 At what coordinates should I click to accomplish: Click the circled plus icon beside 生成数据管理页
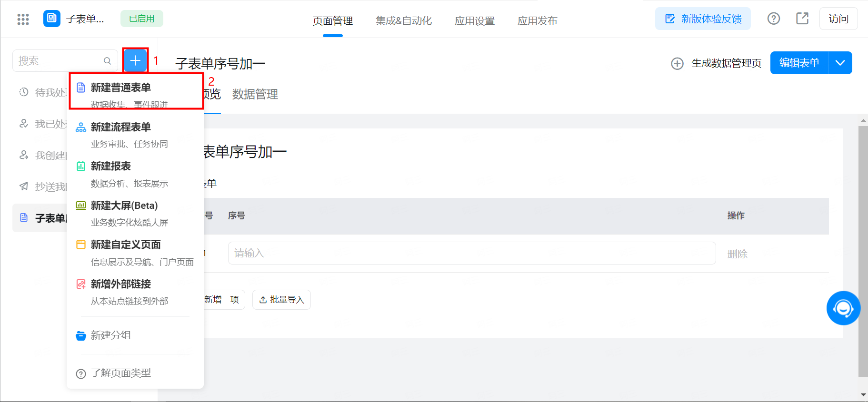tap(677, 63)
